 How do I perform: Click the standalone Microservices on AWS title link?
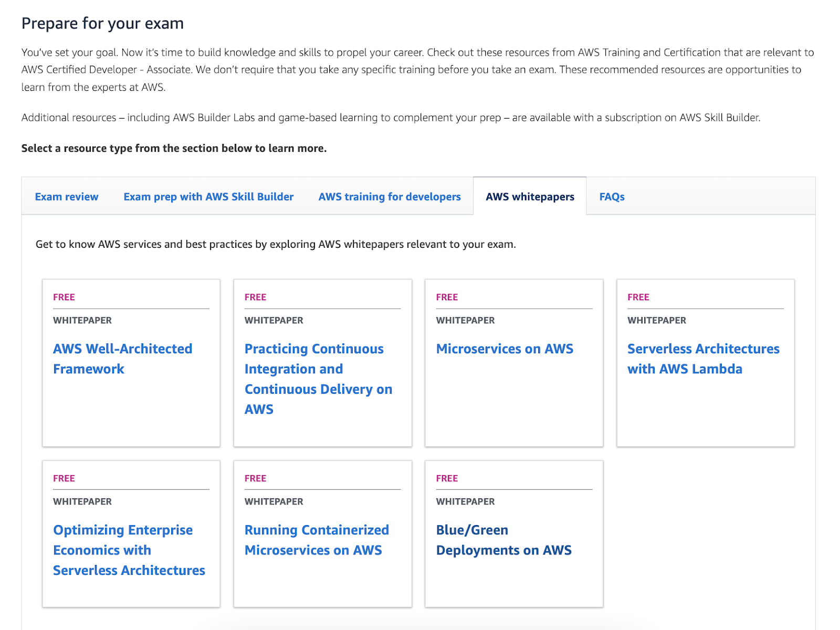505,349
